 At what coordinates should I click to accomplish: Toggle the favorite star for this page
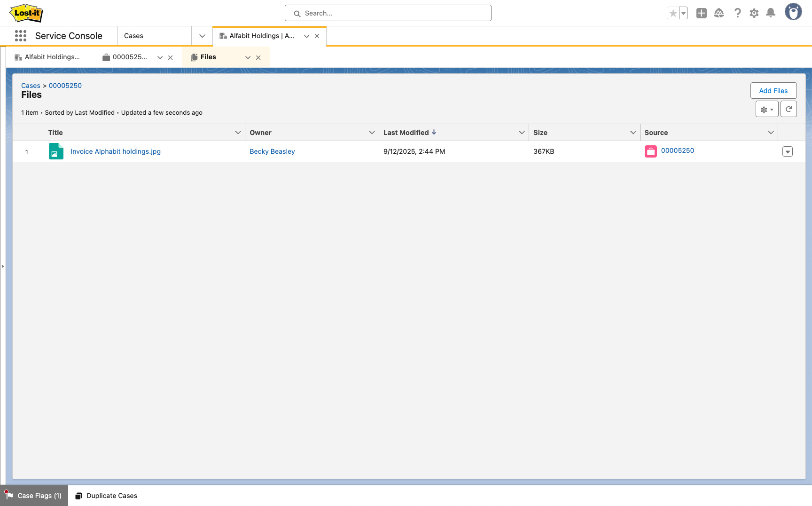click(673, 13)
